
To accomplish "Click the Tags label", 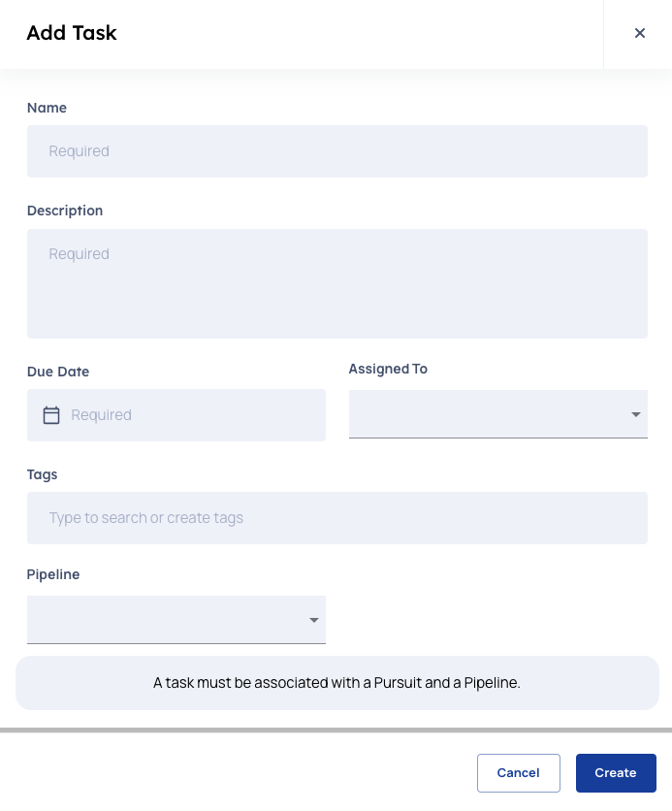I will 42,474.
